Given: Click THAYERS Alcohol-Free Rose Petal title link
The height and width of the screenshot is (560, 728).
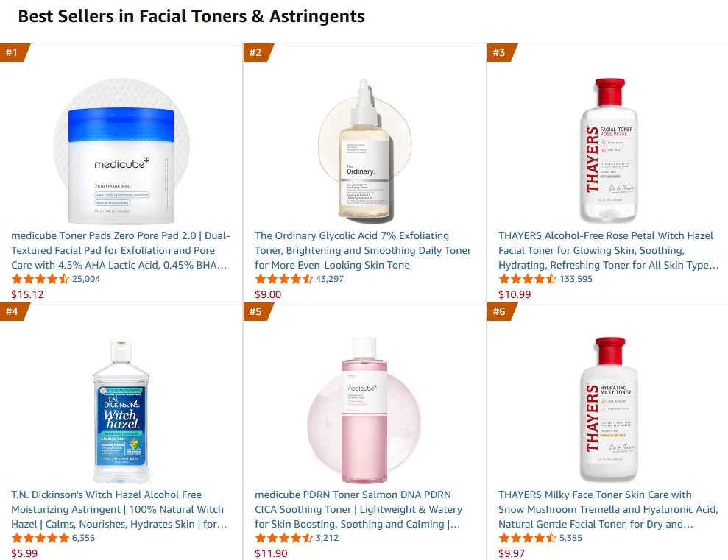Looking at the screenshot, I should [608, 250].
